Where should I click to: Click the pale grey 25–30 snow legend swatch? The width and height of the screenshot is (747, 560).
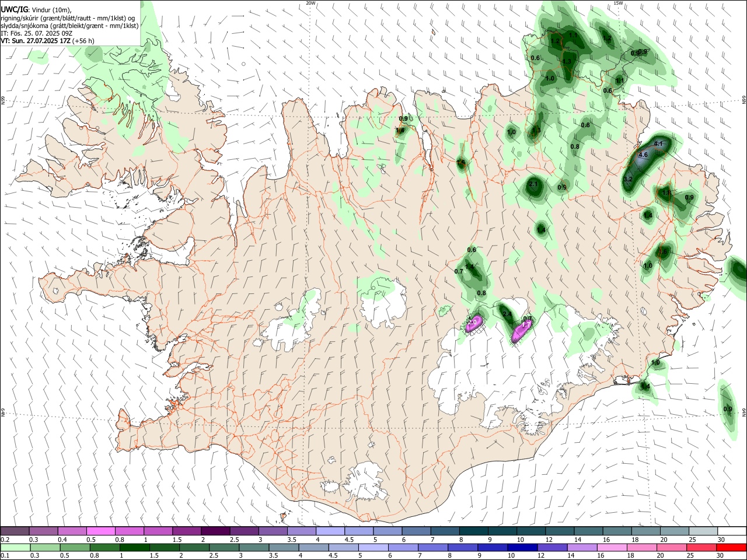tap(703, 531)
